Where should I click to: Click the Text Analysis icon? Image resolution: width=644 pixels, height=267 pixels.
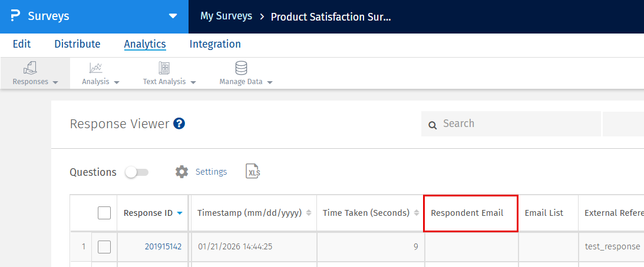pos(164,68)
